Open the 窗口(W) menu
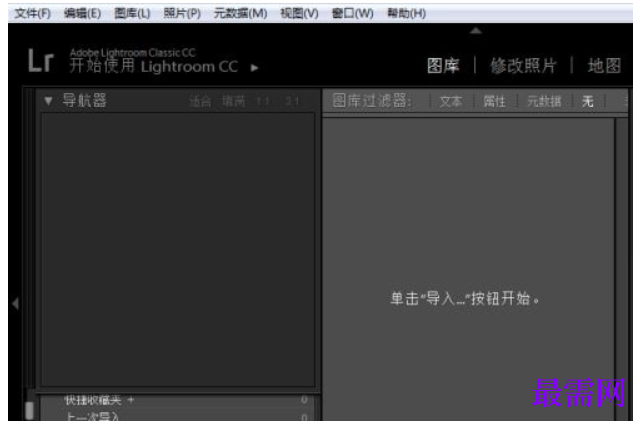The image size is (644, 424). (x=352, y=14)
